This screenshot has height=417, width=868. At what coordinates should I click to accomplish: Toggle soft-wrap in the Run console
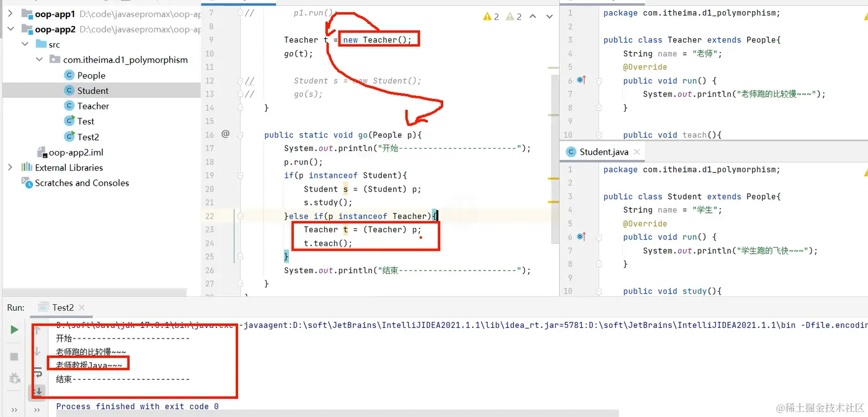point(37,371)
